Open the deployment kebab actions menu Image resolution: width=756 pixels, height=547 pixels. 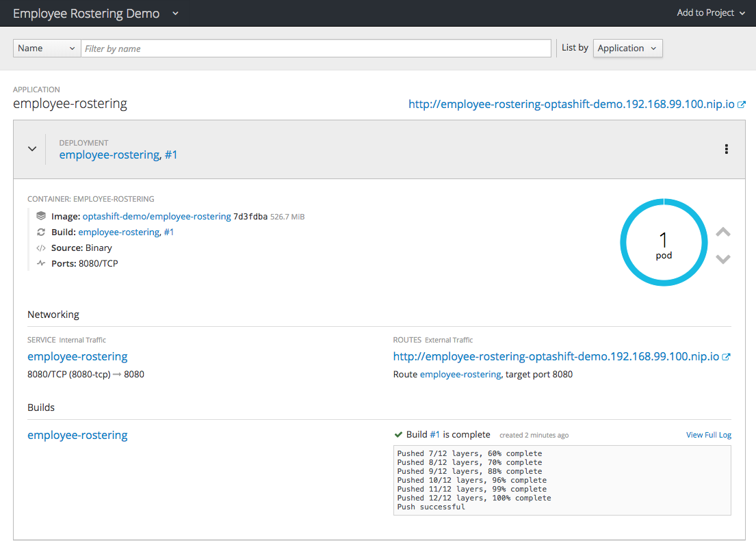tap(726, 149)
